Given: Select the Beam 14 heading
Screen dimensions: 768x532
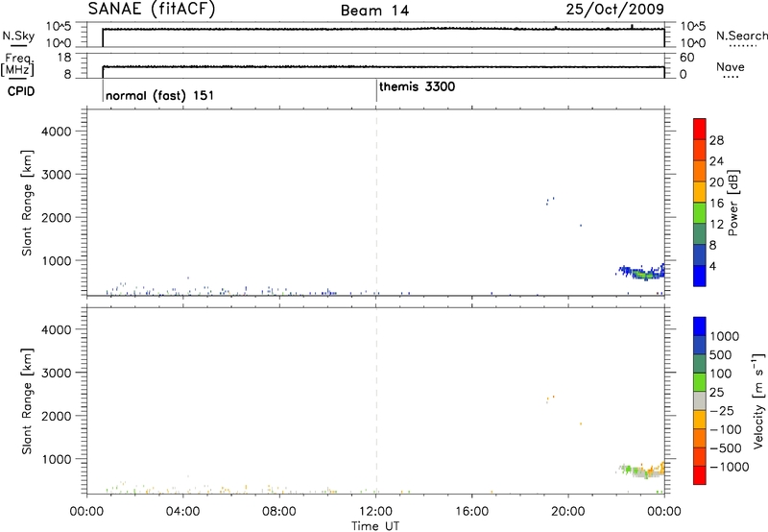Looking at the screenshot, I should coord(374,11).
